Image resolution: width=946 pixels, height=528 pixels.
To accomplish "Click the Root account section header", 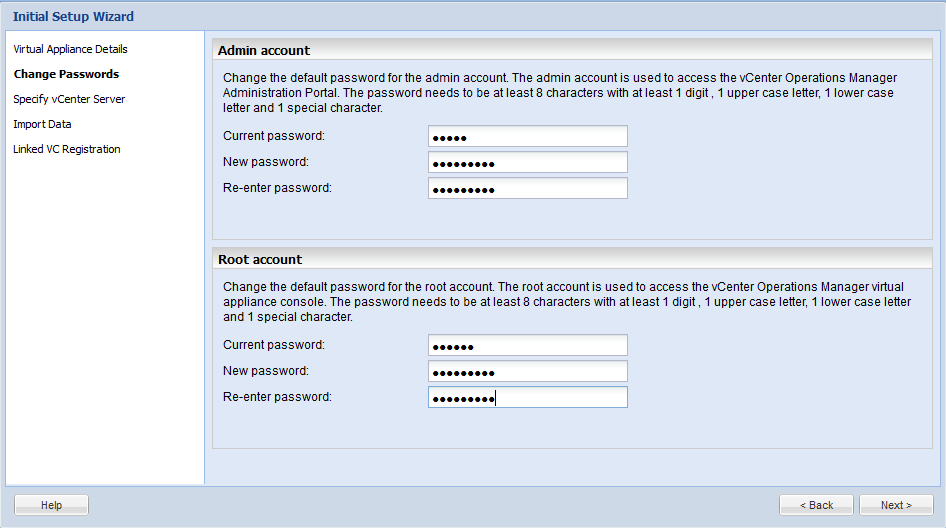I will tap(260, 259).
